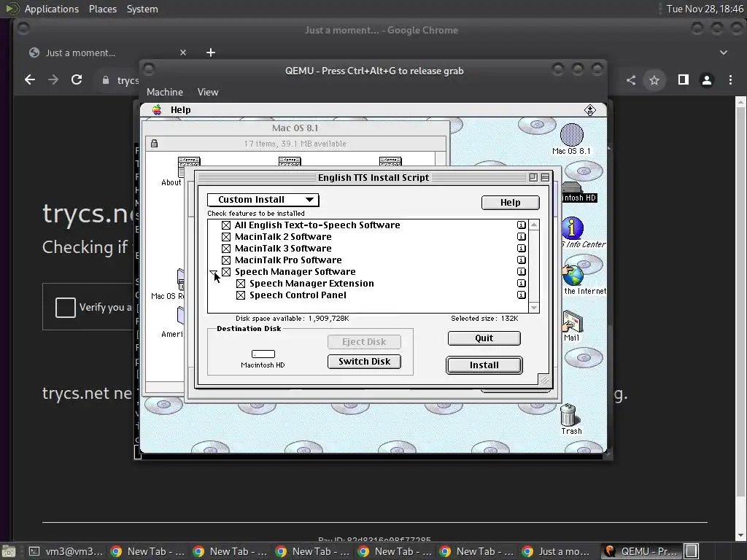
Task: Open a new Chrome tab with plus
Action: pyautogui.click(x=211, y=52)
